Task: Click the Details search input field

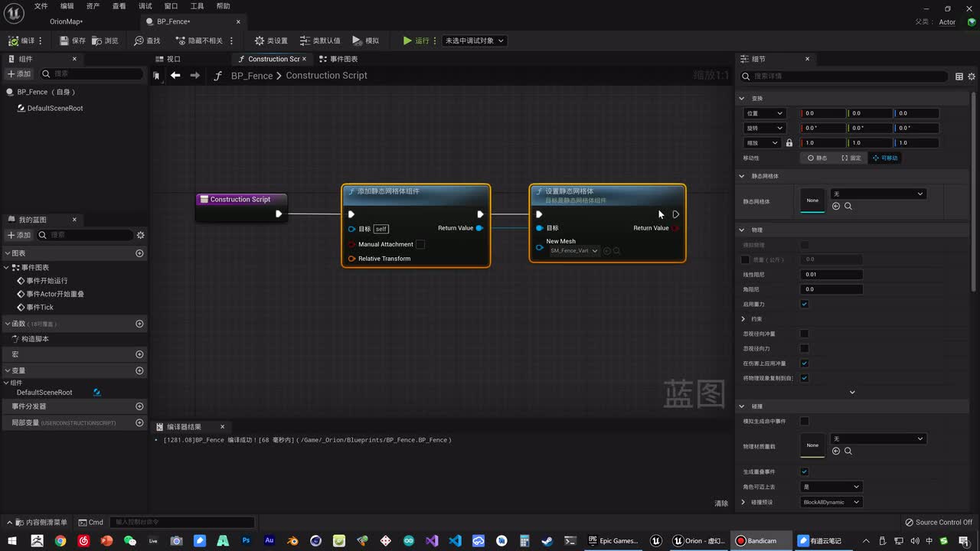Action: pyautogui.click(x=842, y=77)
